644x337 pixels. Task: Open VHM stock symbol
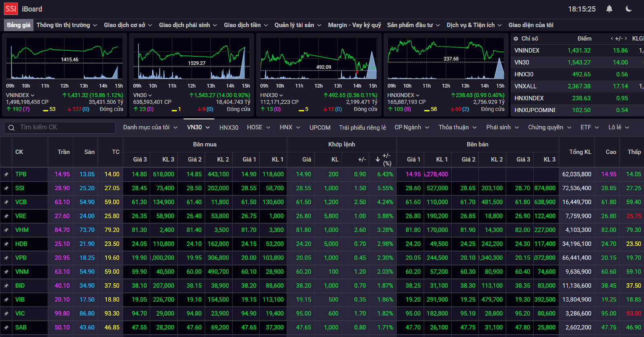click(22, 230)
